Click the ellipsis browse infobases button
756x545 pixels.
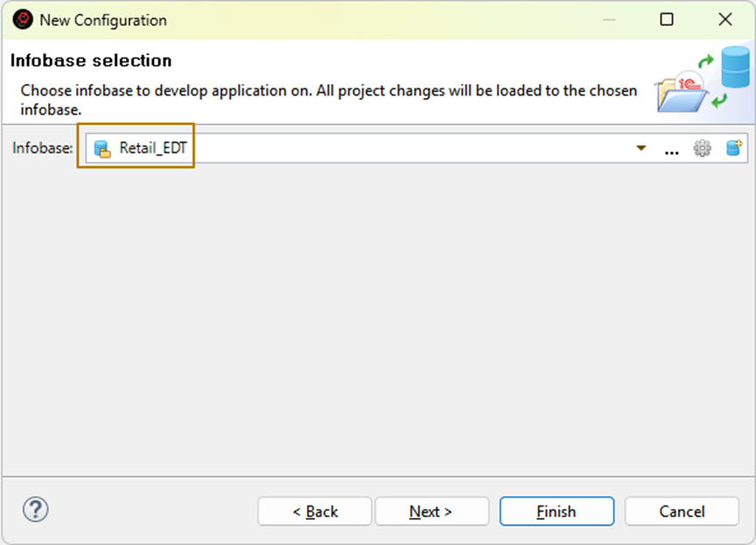(671, 150)
